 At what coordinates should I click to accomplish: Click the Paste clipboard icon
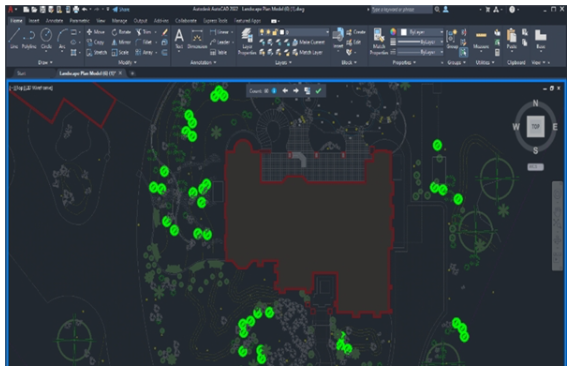tap(512, 38)
